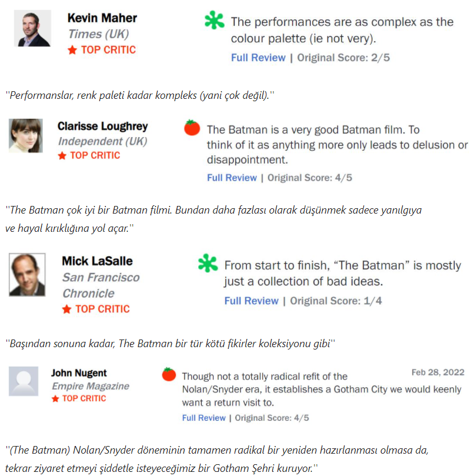Click Top Critic star under Independent (UK)
475x476 pixels.
point(62,156)
